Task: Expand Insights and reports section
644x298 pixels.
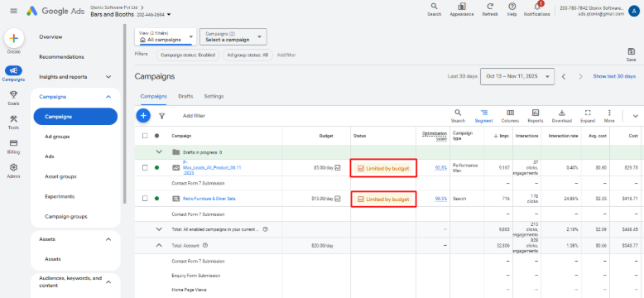Action: pyautogui.click(x=108, y=77)
